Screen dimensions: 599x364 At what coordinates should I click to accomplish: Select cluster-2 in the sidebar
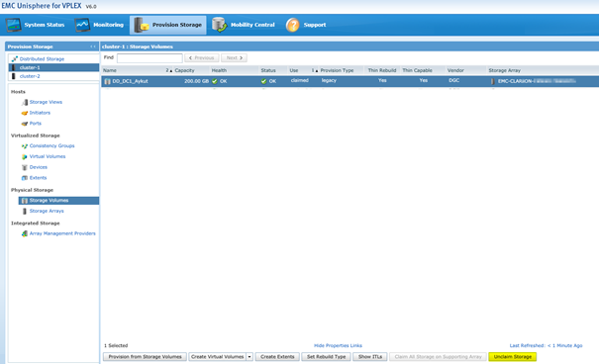click(x=30, y=76)
